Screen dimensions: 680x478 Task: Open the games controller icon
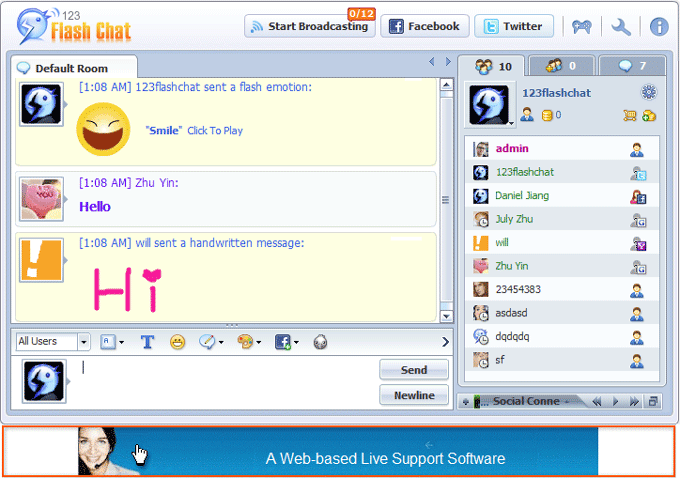(582, 27)
